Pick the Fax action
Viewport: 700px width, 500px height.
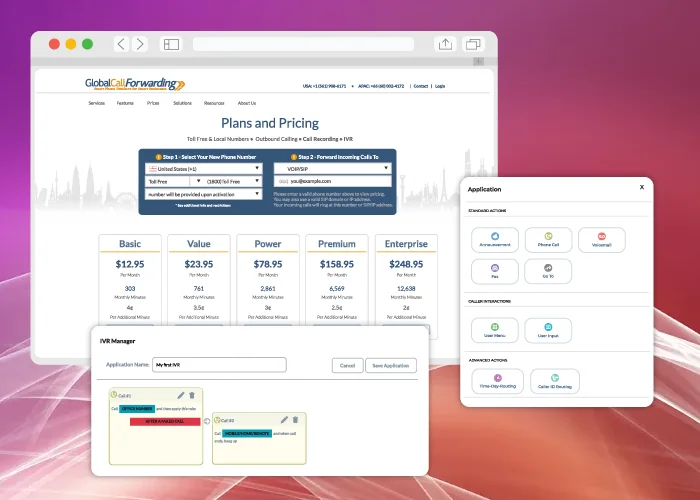[494, 271]
